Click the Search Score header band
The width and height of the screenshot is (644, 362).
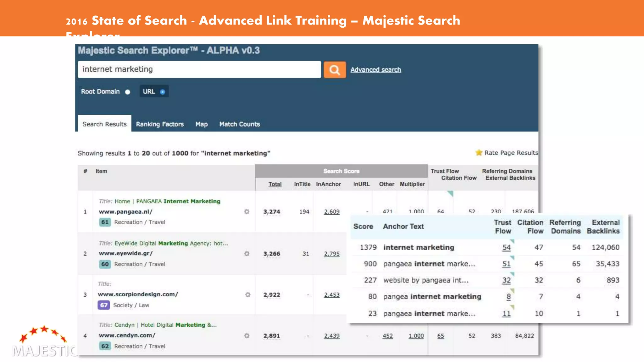coord(341,171)
